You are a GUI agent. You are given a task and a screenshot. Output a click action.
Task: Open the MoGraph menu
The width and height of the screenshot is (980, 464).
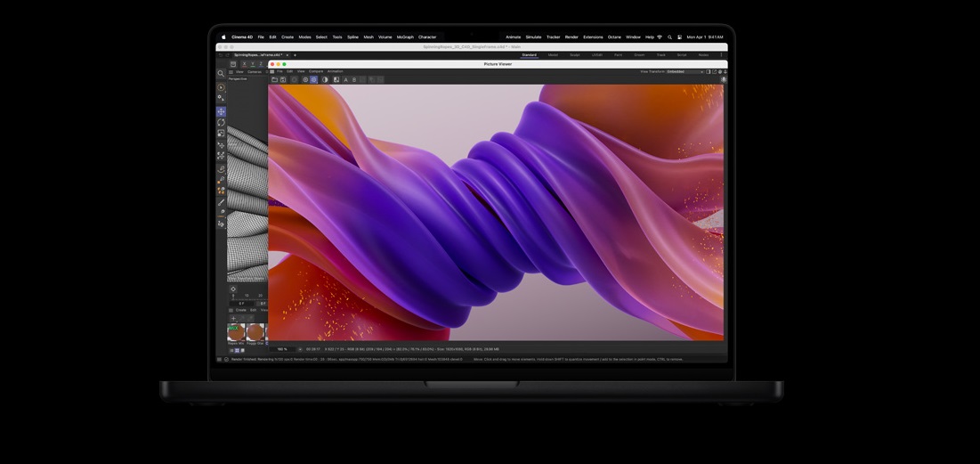(x=405, y=37)
